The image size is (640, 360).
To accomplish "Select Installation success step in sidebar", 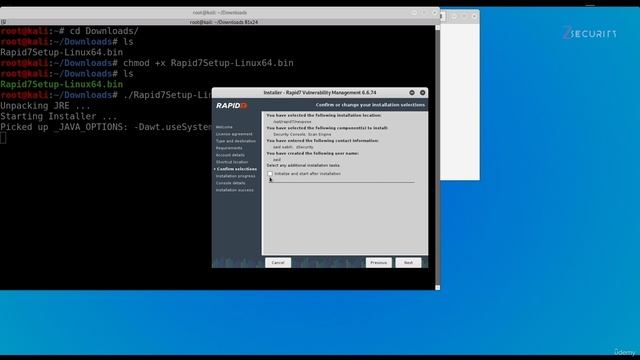I will click(x=235, y=190).
